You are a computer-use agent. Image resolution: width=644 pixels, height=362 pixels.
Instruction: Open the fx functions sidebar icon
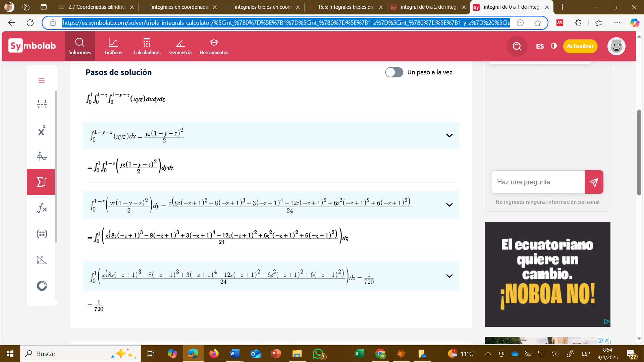click(42, 208)
